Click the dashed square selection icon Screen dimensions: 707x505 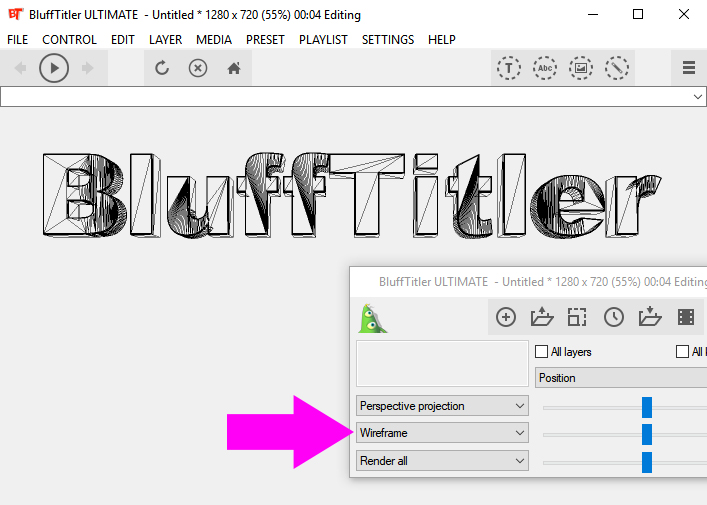(577, 317)
